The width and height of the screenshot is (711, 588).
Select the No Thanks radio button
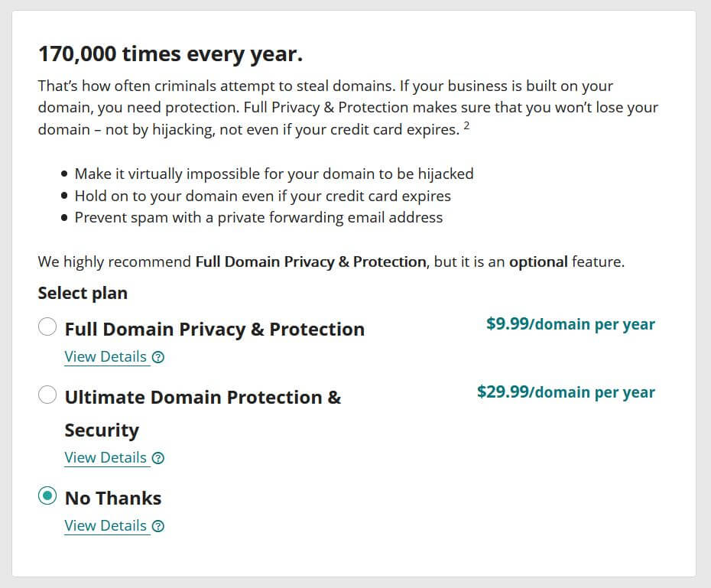coord(47,496)
